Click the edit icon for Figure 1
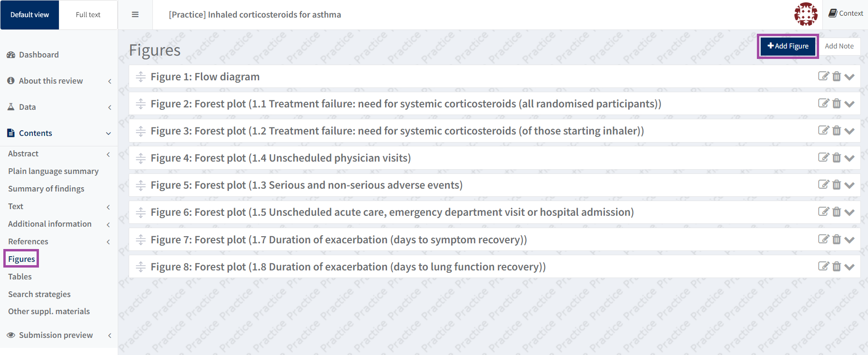The image size is (868, 355). 823,76
